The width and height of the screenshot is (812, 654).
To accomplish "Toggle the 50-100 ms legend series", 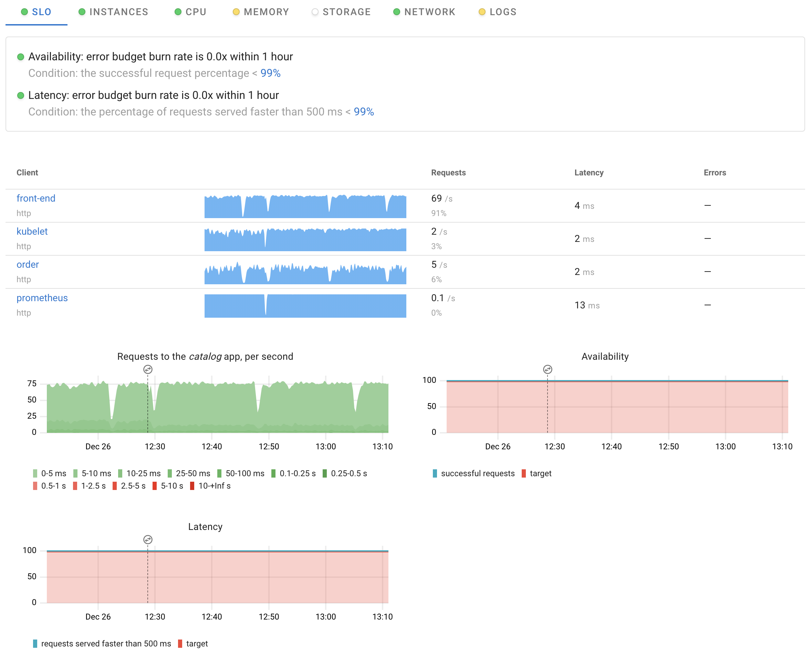I will pos(241,473).
